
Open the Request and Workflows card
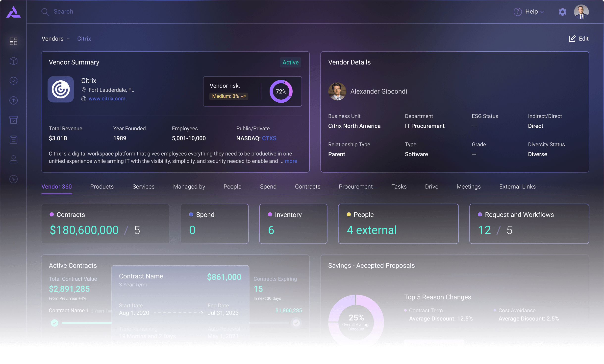(529, 224)
